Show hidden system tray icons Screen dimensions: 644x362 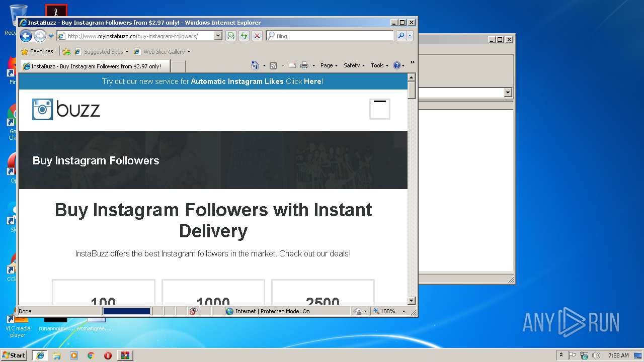point(561,355)
